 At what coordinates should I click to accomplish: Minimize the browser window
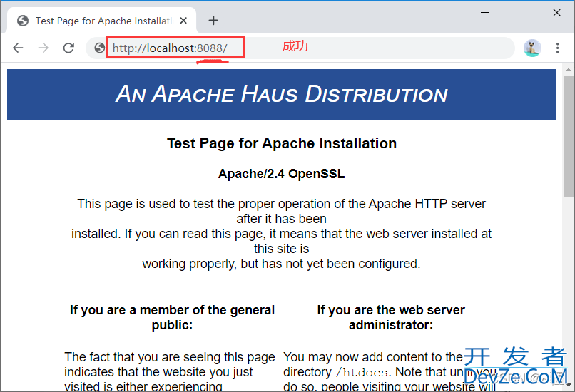click(485, 12)
